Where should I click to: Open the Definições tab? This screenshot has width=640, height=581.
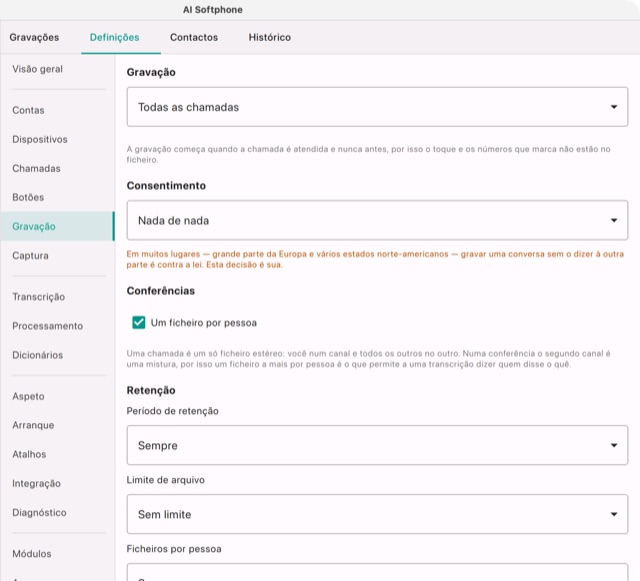click(115, 37)
